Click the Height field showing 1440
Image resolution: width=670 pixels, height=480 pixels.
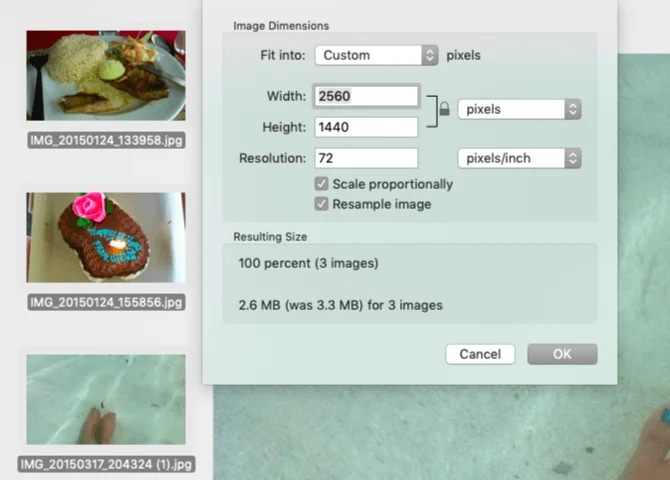coord(366,127)
